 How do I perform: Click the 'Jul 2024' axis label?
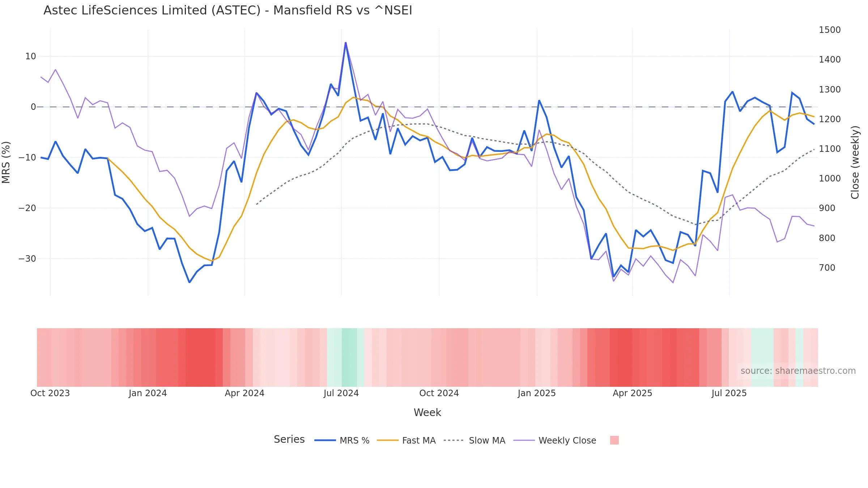(341, 393)
